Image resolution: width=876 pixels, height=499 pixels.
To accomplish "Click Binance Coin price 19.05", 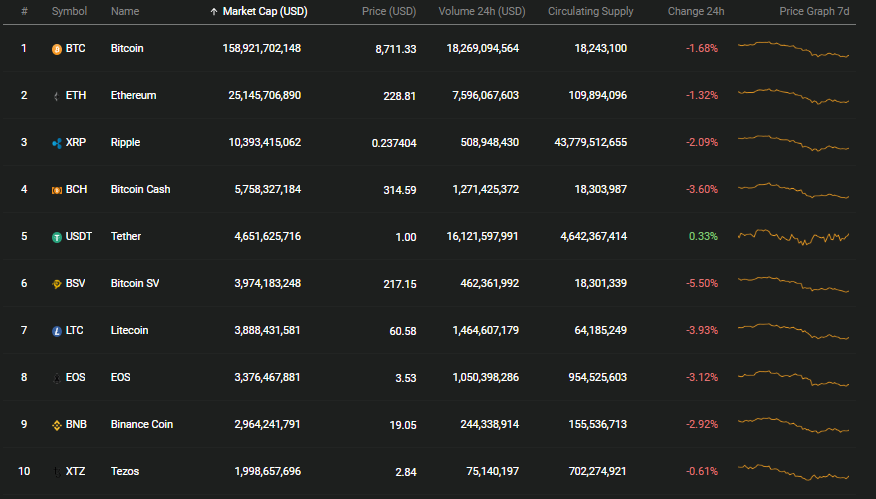I will [x=403, y=425].
